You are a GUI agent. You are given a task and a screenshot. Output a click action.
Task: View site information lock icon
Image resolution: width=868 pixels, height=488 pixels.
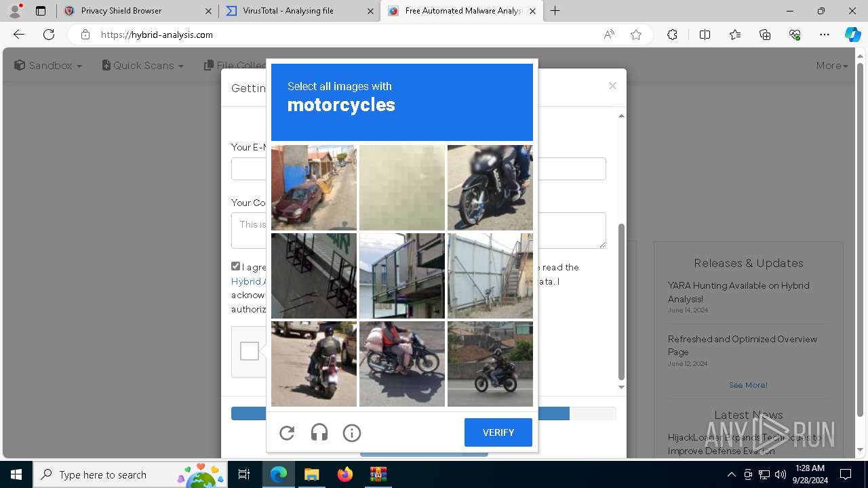85,35
